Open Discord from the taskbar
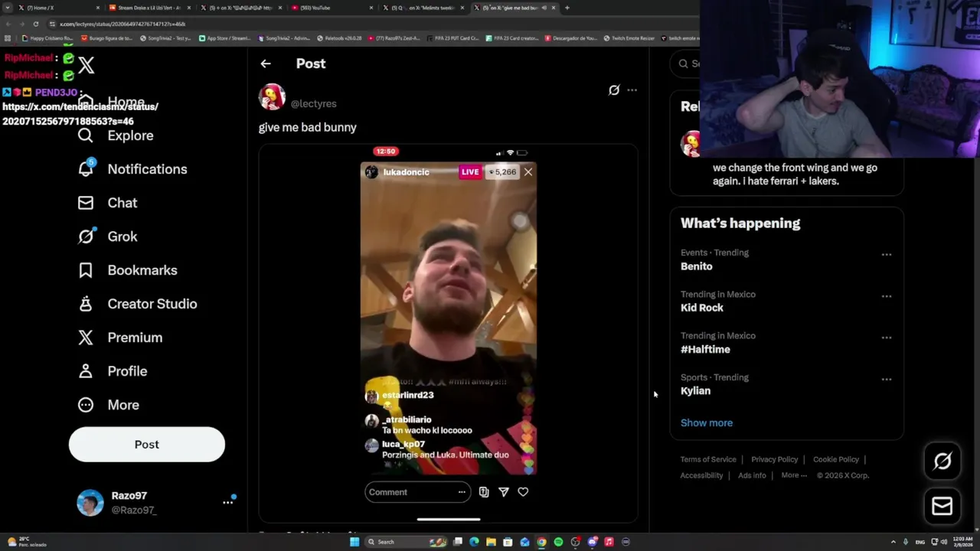The image size is (980, 551). point(592,542)
